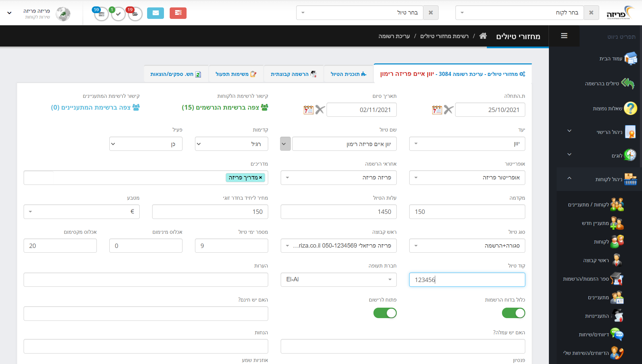
Task: Toggle the כלול בדוח הרשמות switch
Action: [x=513, y=313]
